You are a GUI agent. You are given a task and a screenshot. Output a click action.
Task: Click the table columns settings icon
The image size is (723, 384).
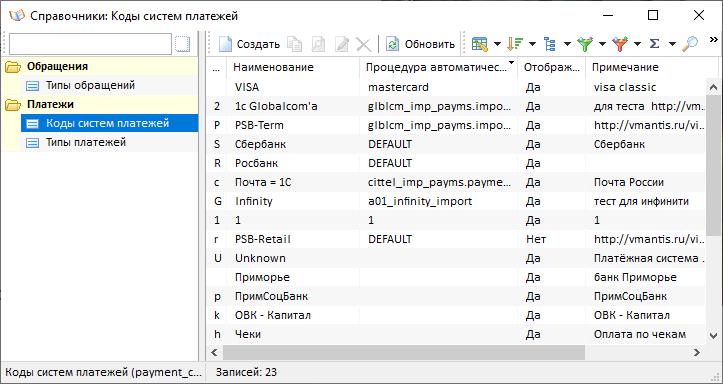[480, 44]
